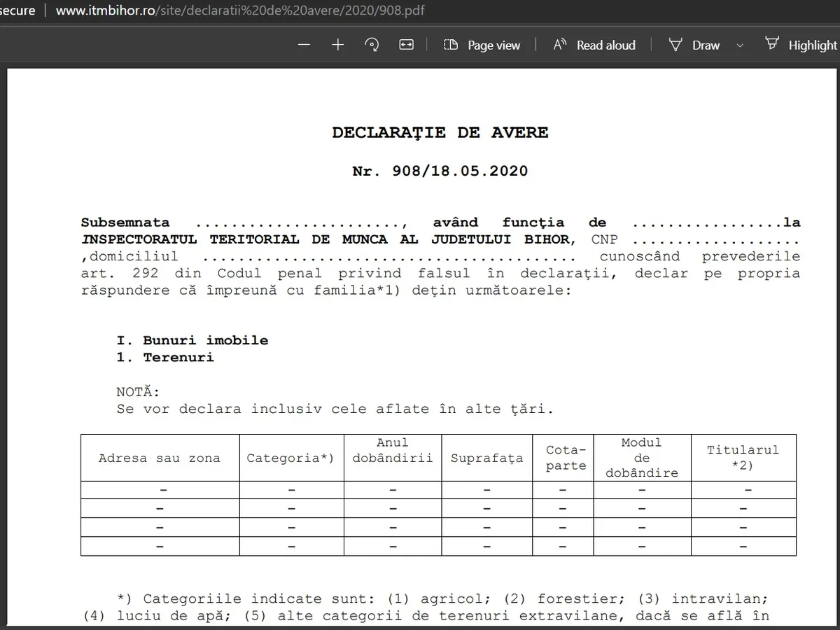The image size is (840, 630).
Task: Expand the Draw options dropdown arrow
Action: click(x=740, y=45)
